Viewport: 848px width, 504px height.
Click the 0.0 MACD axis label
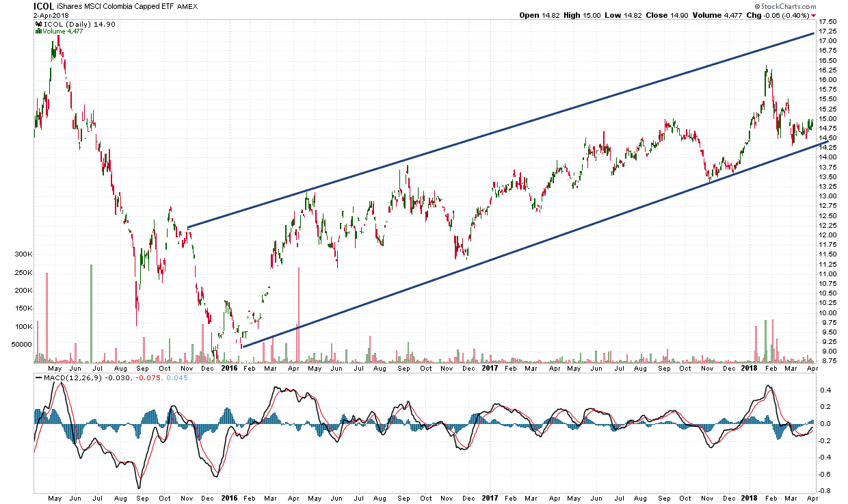click(x=825, y=424)
